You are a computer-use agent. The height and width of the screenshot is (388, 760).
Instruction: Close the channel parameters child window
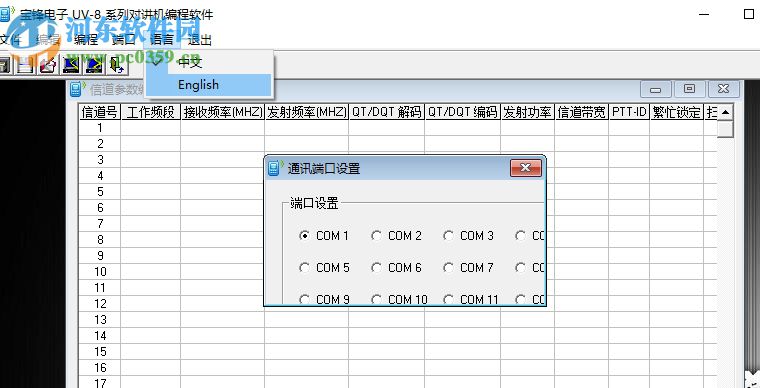pyautogui.click(x=724, y=89)
